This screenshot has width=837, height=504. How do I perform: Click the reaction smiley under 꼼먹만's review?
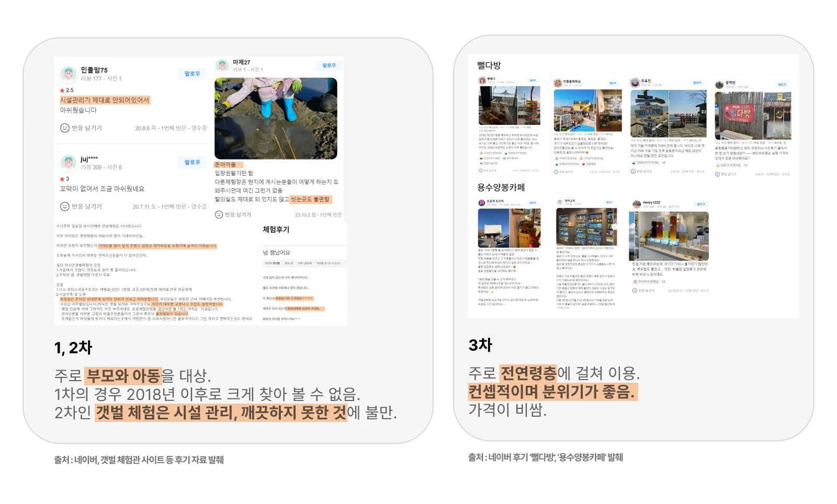[x=718, y=174]
